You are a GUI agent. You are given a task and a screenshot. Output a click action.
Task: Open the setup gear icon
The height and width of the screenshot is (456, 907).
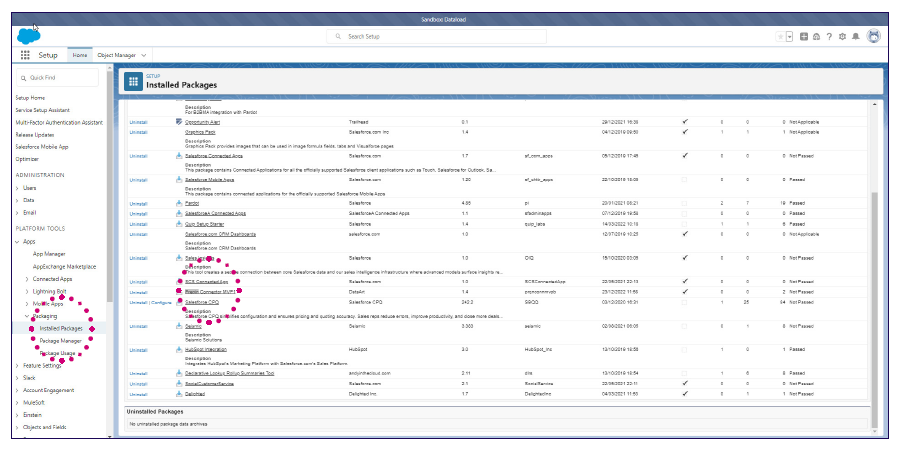point(842,36)
